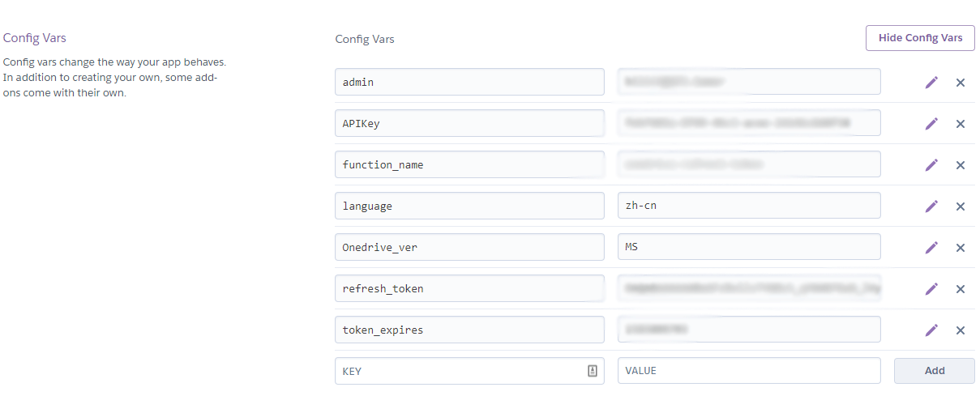Viewport: 980px width, 413px height.
Task: Edit the language config var
Action: click(931, 206)
